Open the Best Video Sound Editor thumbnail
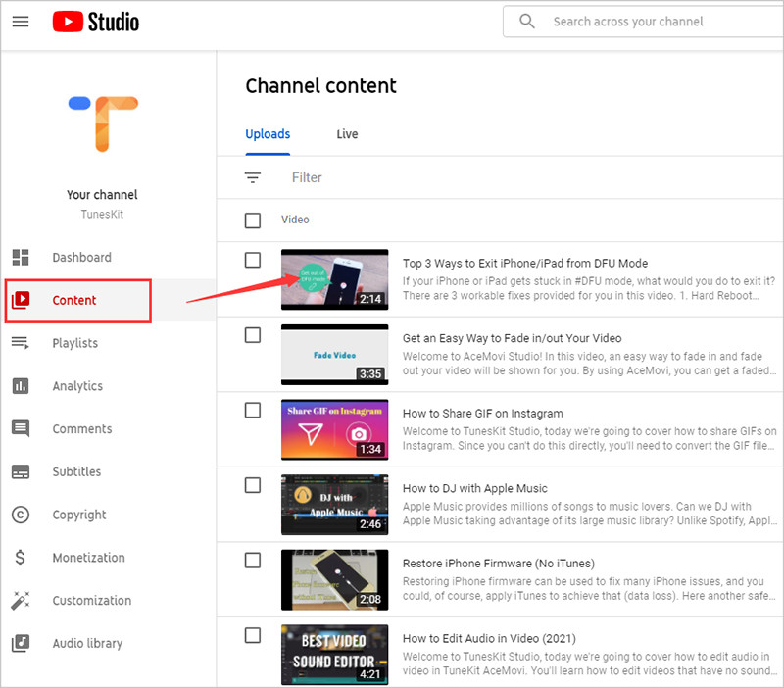The height and width of the screenshot is (688, 784). tap(334, 655)
